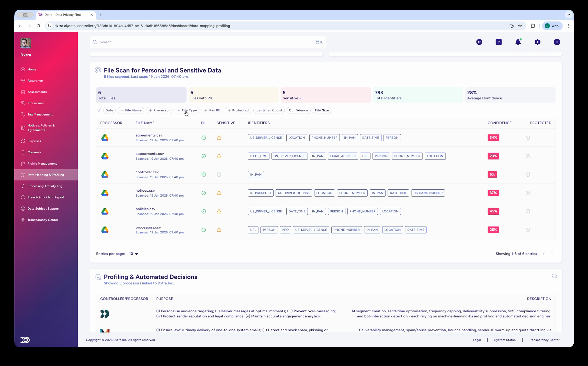The width and height of the screenshot is (588, 366).
Task: Click the refresh icon in Profiling & Automated Decisions
Action: point(554,276)
